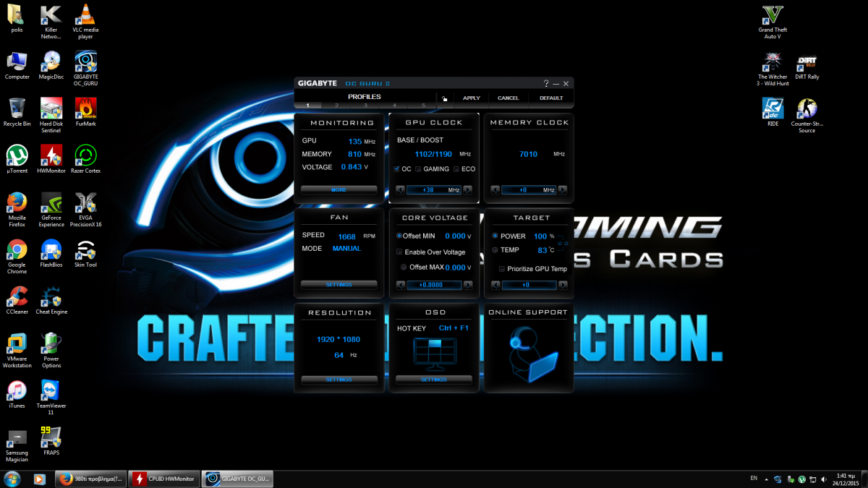The width and height of the screenshot is (868, 488).
Task: Show hidden tray icons arrow
Action: (x=767, y=479)
